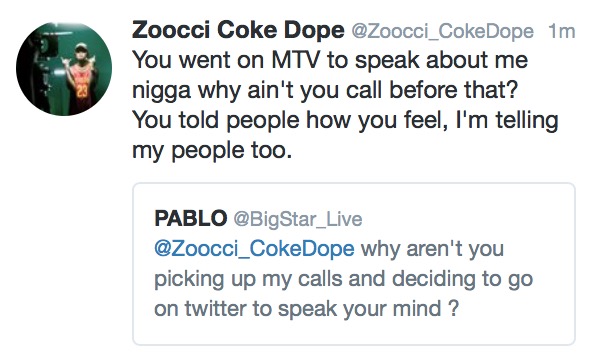Image resolution: width=594 pixels, height=364 pixels.
Task: Open the @Zoocci_CokeDope handle in the tweet header
Action: (442, 32)
